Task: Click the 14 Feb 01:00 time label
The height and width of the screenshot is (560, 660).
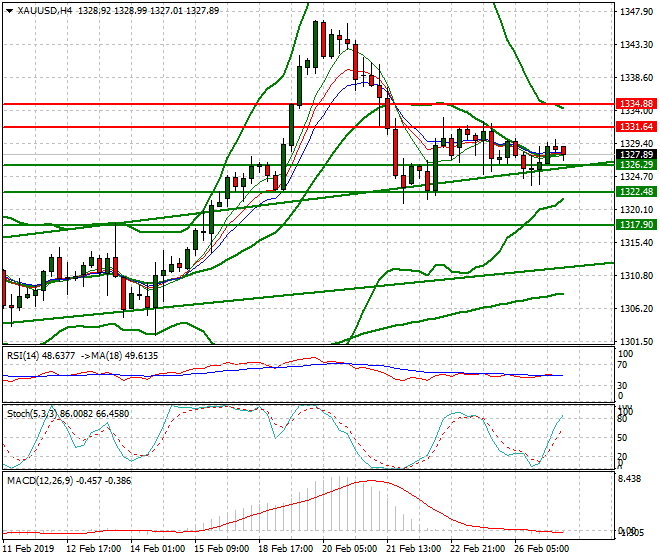Action: (157, 549)
